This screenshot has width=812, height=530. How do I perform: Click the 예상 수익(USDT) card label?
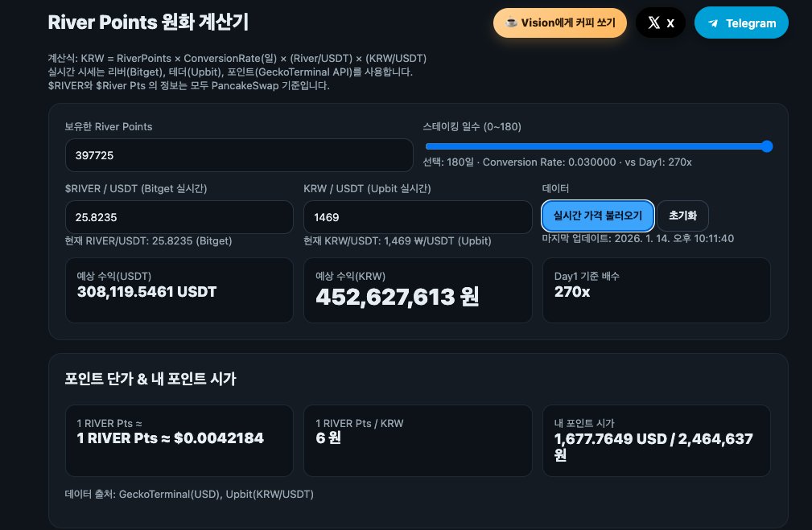tap(114, 277)
